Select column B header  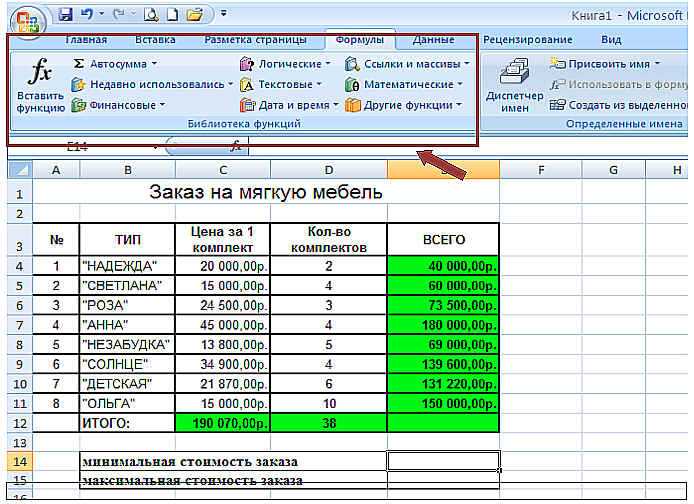tap(127, 170)
